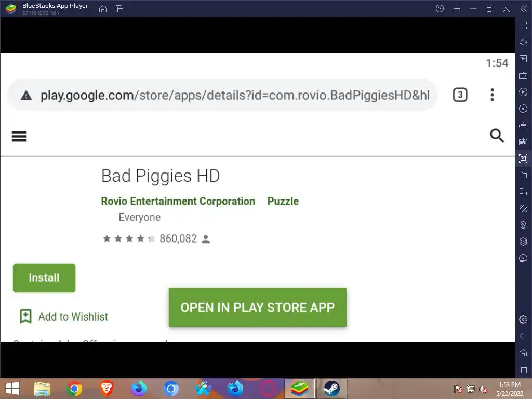Open the BlueStacks hamburger menu in title bar

(457, 9)
